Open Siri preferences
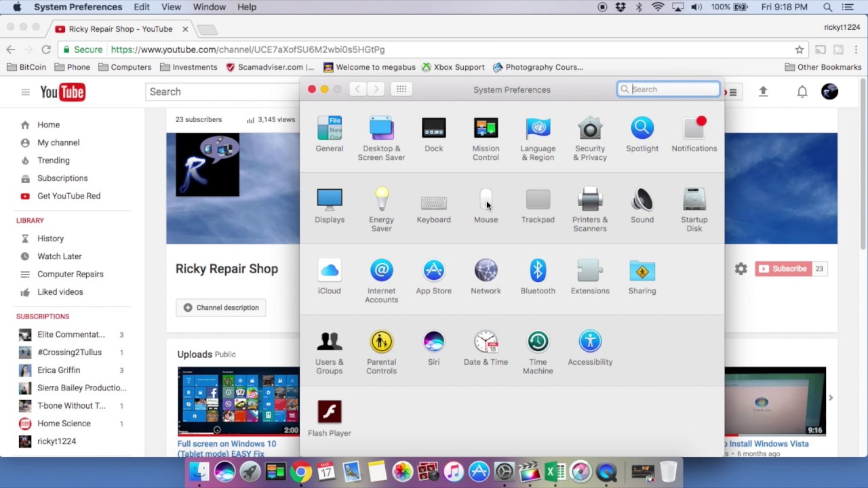Viewport: 868px width, 488px height. (434, 348)
